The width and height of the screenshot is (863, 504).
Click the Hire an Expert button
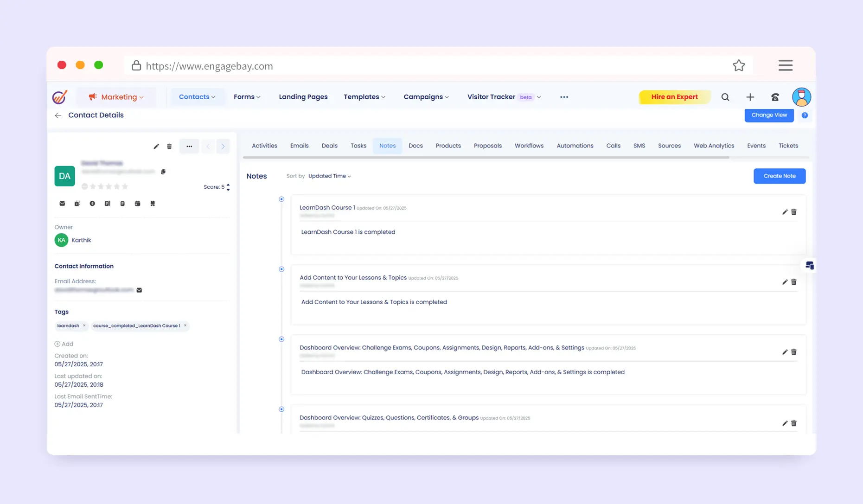tap(674, 97)
